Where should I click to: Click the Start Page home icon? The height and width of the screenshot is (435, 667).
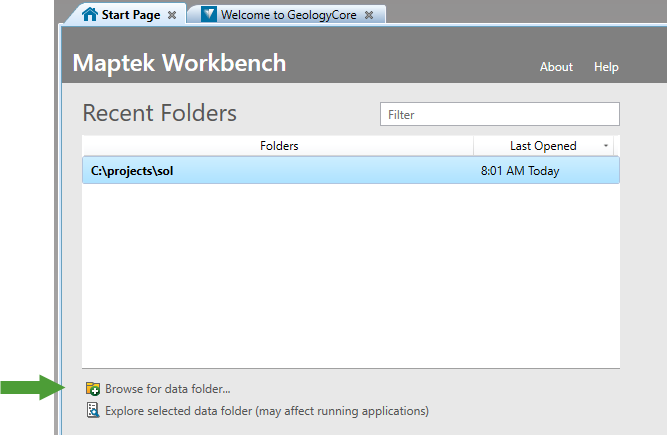90,14
